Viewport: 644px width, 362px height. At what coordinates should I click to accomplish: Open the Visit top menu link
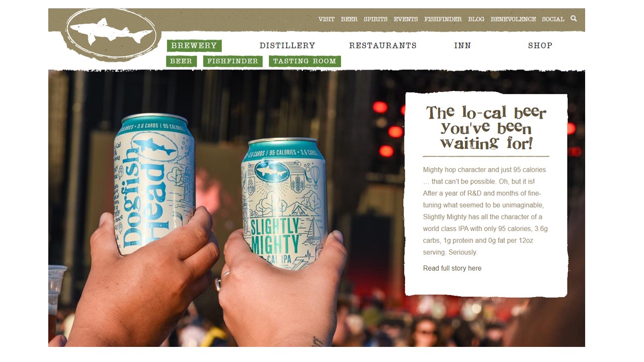click(327, 19)
